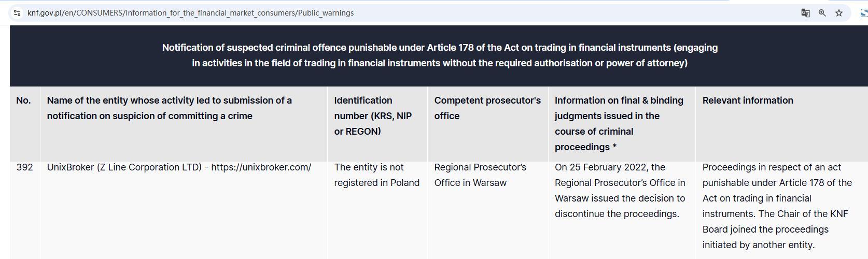Bookmark this page with the star icon

839,13
